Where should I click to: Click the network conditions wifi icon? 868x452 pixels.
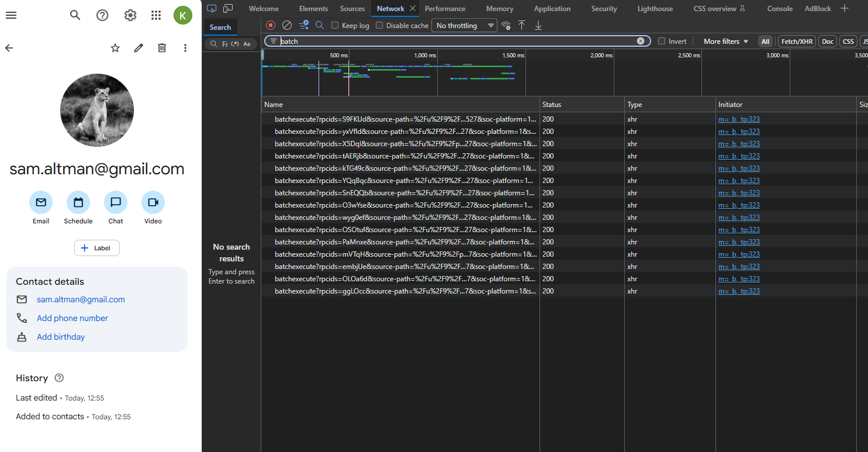coord(506,25)
